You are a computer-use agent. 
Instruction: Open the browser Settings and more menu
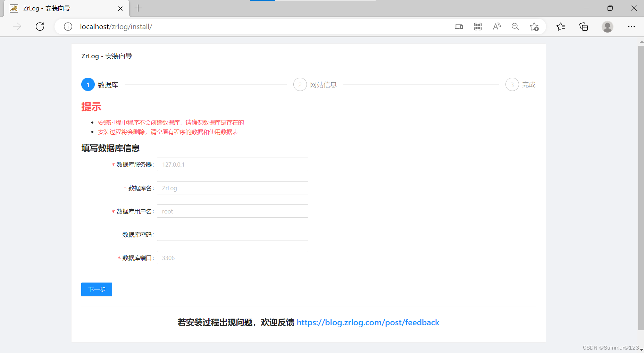[x=632, y=26]
